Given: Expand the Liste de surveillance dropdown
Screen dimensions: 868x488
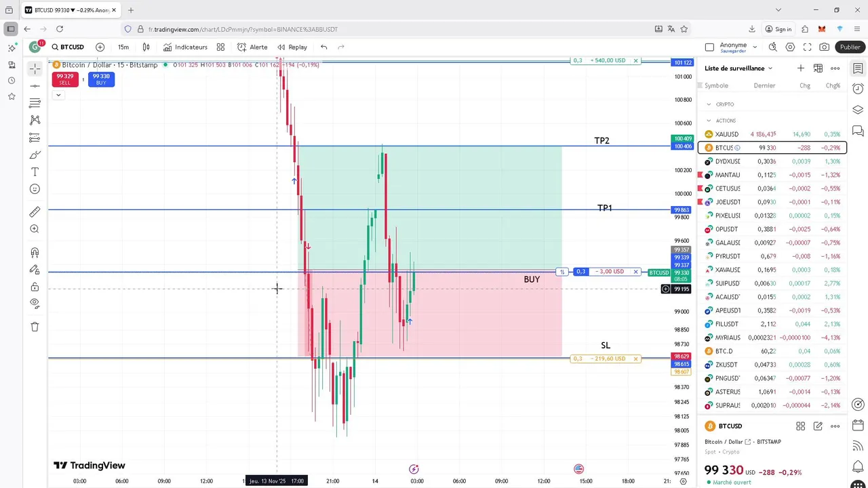Looking at the screenshot, I should point(738,68).
